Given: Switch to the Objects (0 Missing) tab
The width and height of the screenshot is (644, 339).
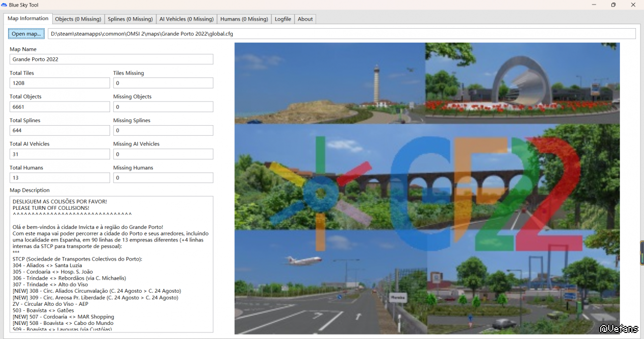Looking at the screenshot, I should click(x=78, y=19).
